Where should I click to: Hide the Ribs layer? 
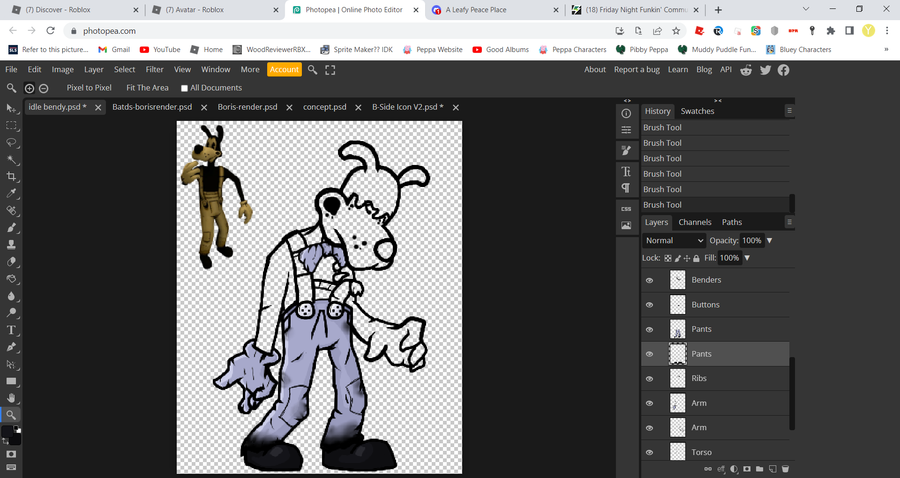[650, 379]
